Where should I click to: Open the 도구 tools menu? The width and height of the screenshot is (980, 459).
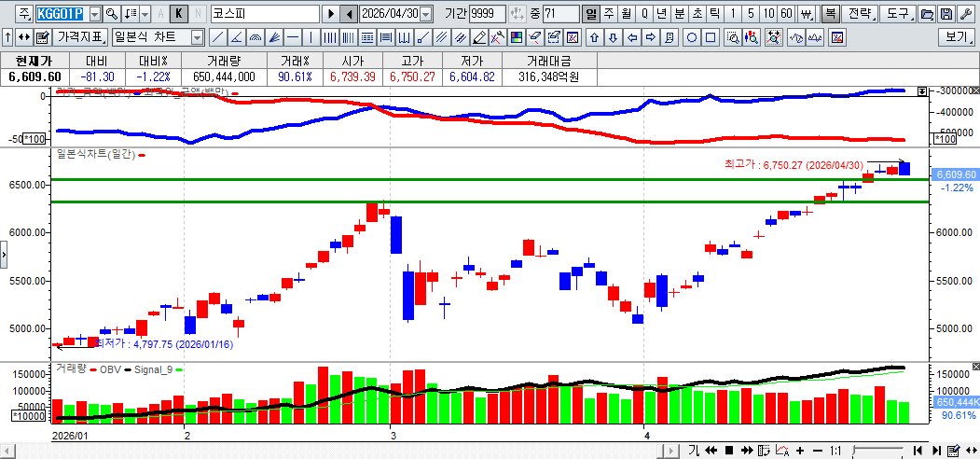897,14
